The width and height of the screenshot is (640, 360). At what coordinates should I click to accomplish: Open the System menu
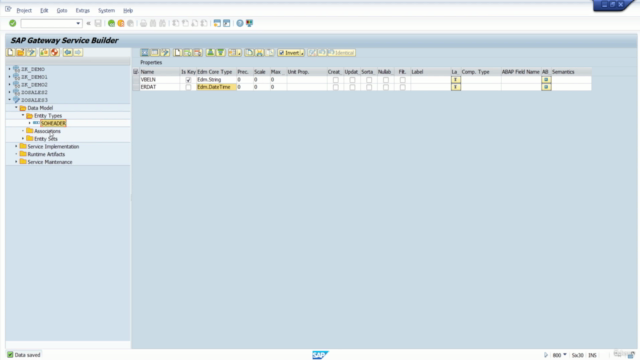[x=106, y=10]
